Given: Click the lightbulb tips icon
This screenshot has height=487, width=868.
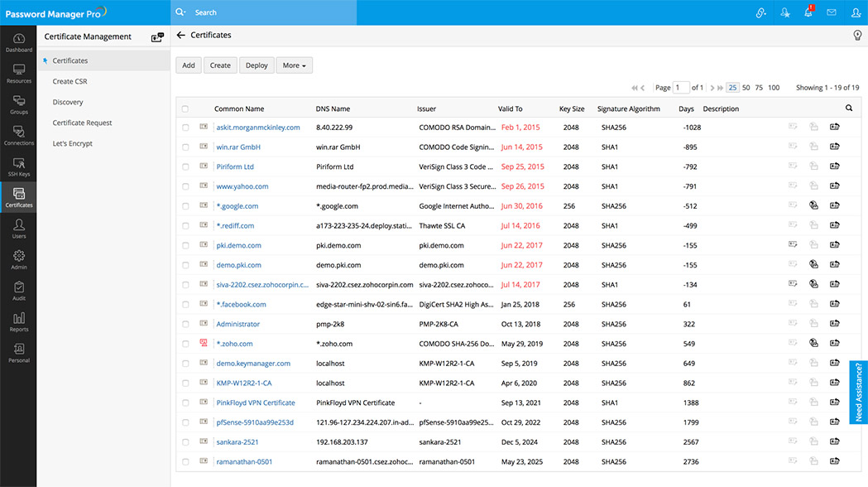Looking at the screenshot, I should tap(857, 35).
